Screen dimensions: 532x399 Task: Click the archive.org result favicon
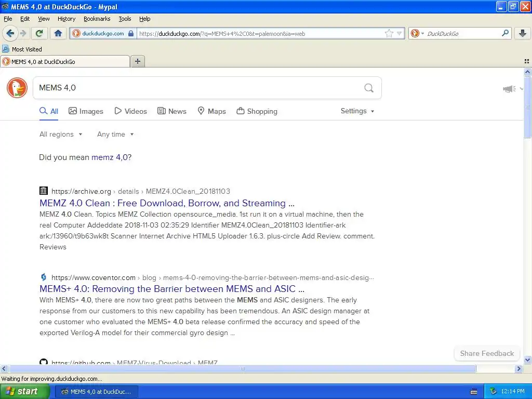[44, 191]
